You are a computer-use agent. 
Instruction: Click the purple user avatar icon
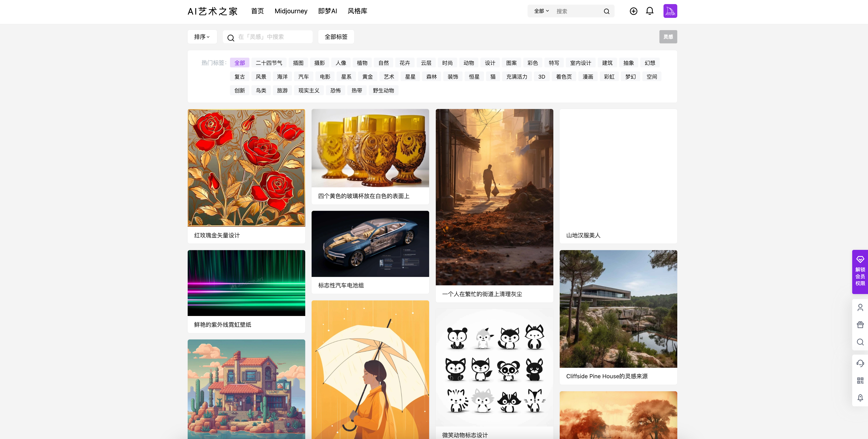pyautogui.click(x=670, y=11)
